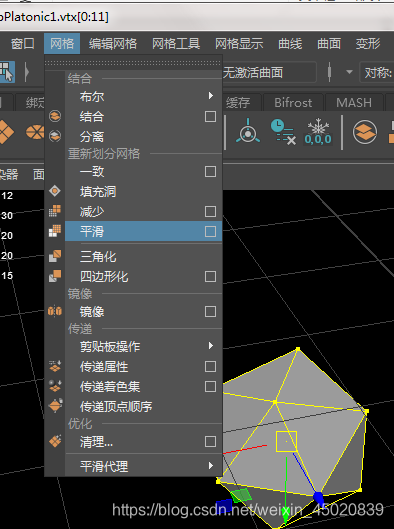The height and width of the screenshot is (529, 394).
Task: Open 平滑 option box
Action: point(210,231)
